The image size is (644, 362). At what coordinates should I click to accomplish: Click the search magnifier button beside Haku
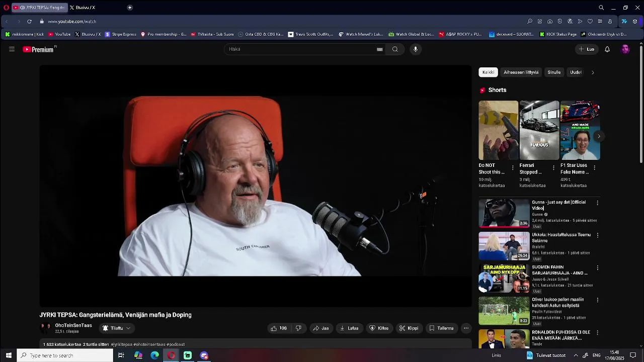395,49
